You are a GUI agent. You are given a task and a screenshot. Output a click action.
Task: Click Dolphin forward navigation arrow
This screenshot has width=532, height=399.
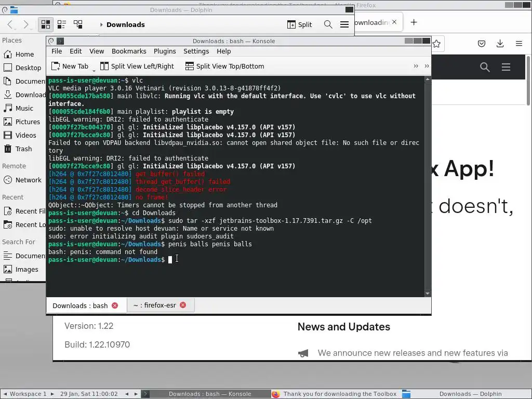(x=26, y=24)
